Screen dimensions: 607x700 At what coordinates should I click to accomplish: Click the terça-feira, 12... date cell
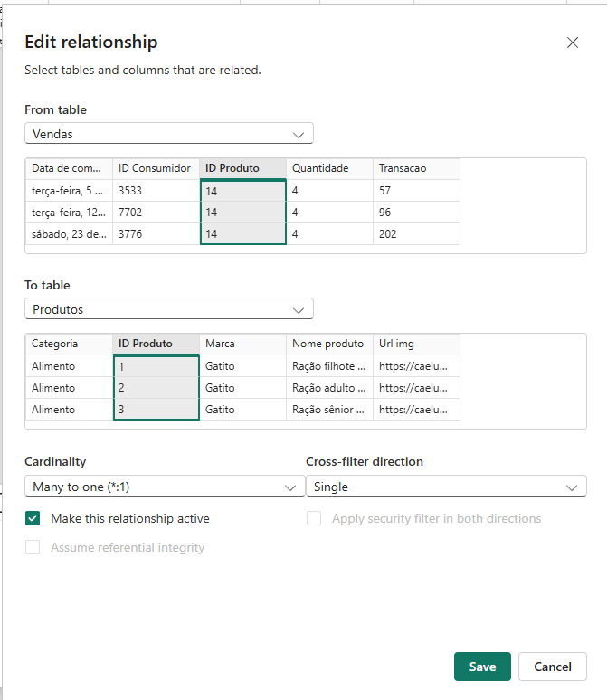click(x=70, y=212)
